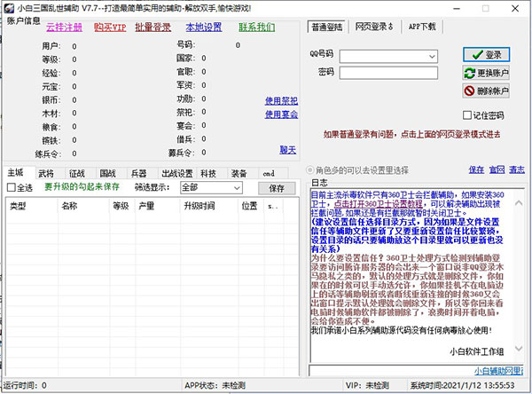Screen dimensions: 532x394
Task: Open the 点击打开360卫士设置教程 link in the log
Action: pos(378,204)
